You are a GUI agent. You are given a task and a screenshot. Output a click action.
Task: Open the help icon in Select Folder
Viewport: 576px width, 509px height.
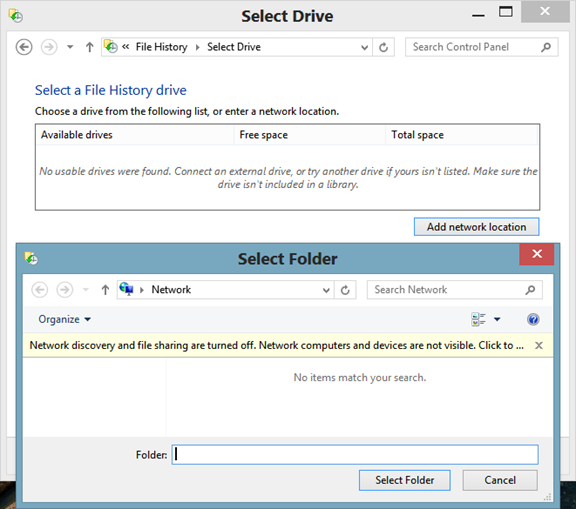533,319
